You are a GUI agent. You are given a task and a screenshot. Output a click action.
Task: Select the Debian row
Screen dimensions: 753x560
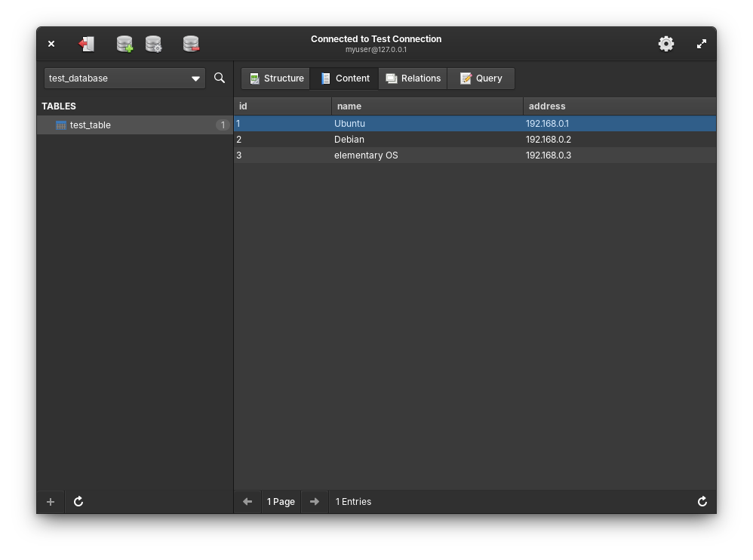click(349, 140)
